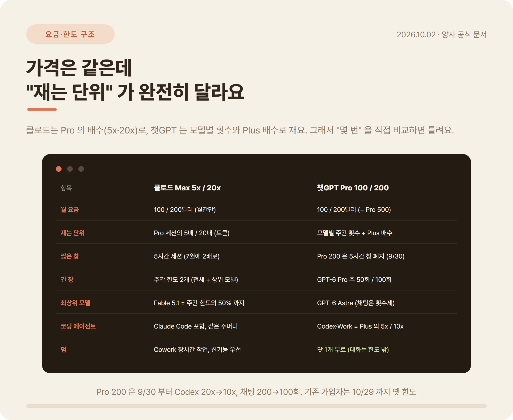Screen dimensions: 513x420
Task: Click the '요금·한도 구조' pill badge
Action: pyautogui.click(x=70, y=34)
